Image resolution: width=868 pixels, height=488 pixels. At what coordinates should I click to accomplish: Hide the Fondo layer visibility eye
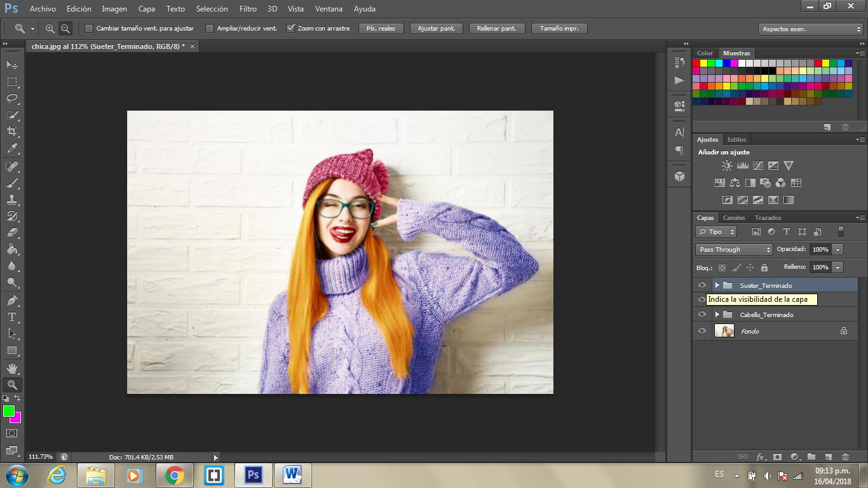pos(702,331)
